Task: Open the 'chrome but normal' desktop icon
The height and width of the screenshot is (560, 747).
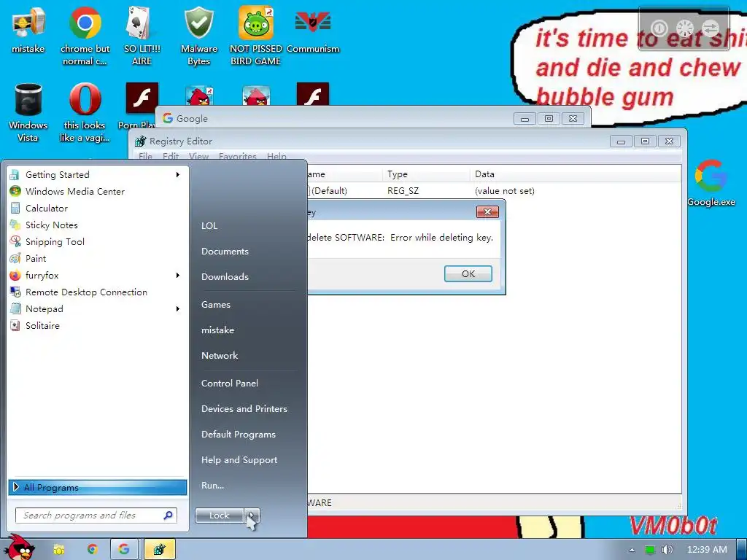Action: [85, 36]
